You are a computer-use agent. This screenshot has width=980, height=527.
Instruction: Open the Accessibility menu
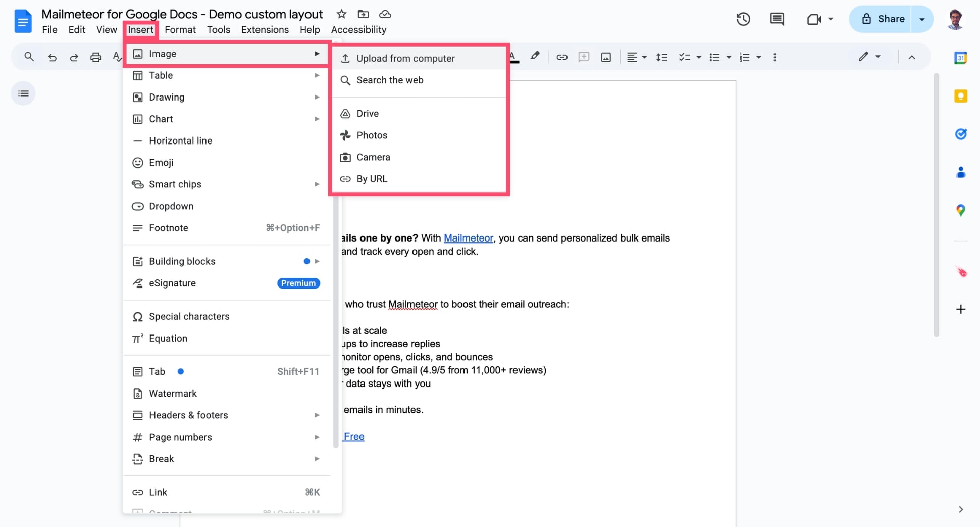point(358,30)
